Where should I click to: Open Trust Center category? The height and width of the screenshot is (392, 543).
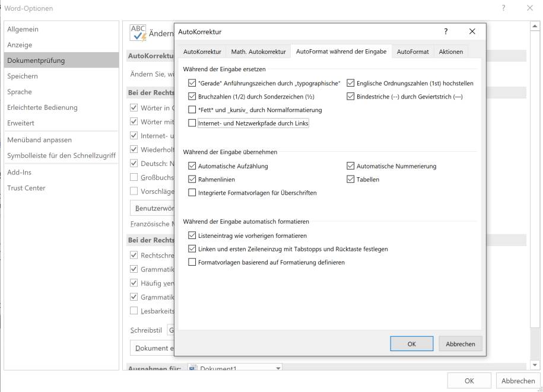pos(26,188)
